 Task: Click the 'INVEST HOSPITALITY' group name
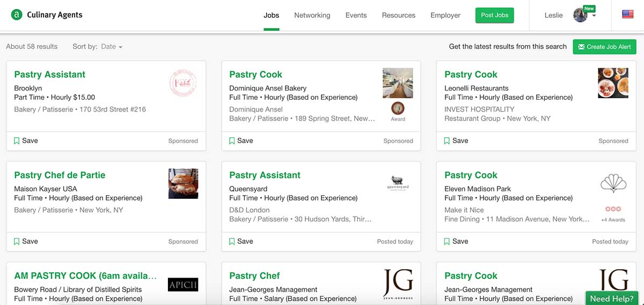point(479,109)
